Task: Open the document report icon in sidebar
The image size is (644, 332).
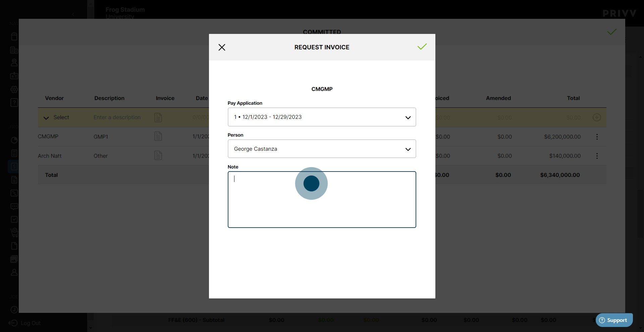Action: [x=14, y=180]
